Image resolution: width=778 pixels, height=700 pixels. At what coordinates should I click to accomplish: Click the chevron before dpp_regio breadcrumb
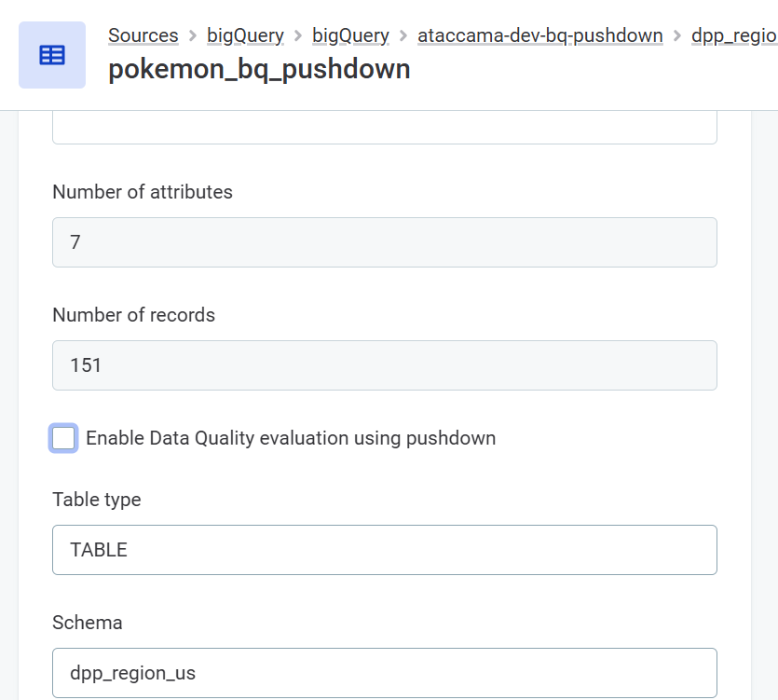click(677, 36)
